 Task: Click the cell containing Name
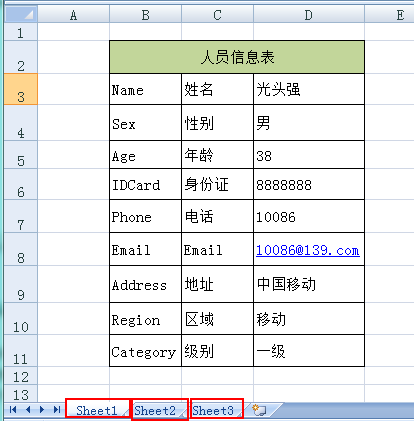pos(145,89)
